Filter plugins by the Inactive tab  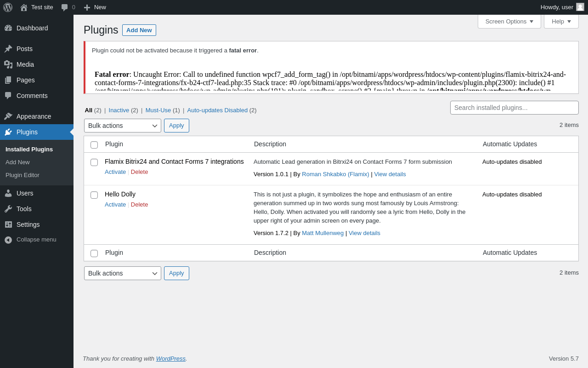pyautogui.click(x=119, y=110)
